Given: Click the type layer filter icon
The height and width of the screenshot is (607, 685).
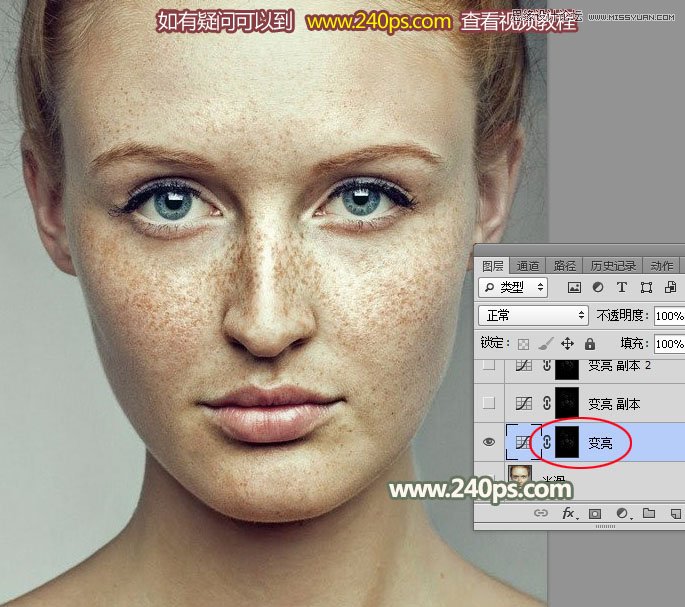Looking at the screenshot, I should point(621,287).
